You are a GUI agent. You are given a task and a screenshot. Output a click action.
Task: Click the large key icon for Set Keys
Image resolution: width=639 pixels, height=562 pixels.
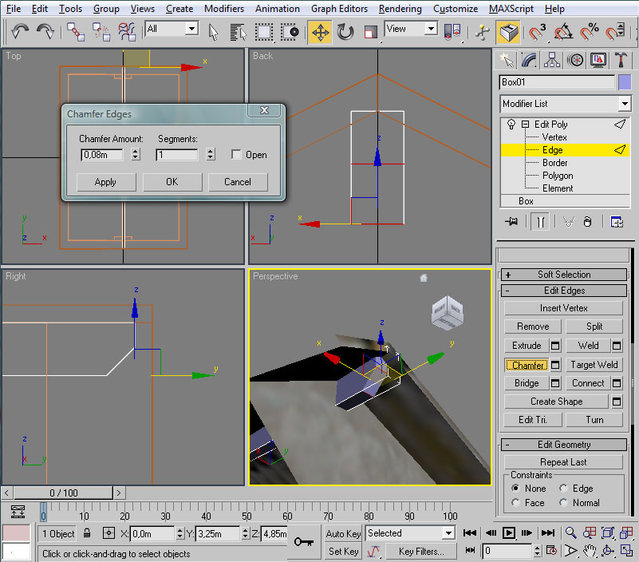304,542
